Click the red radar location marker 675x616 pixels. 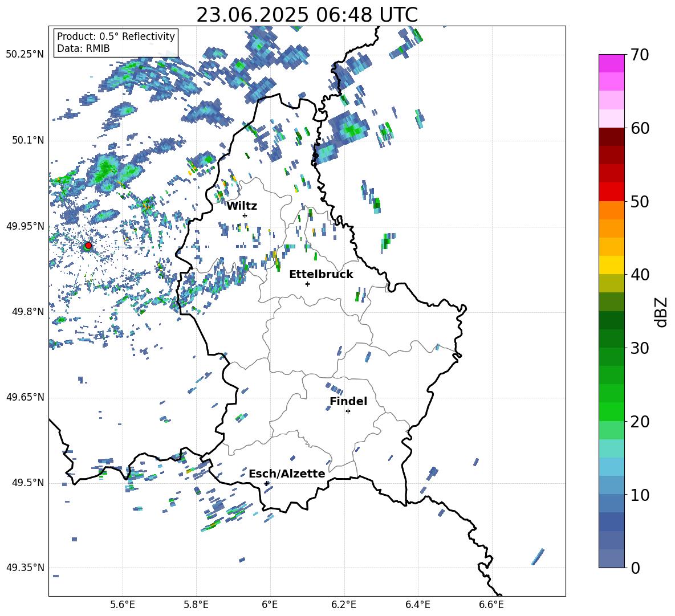coord(88,246)
